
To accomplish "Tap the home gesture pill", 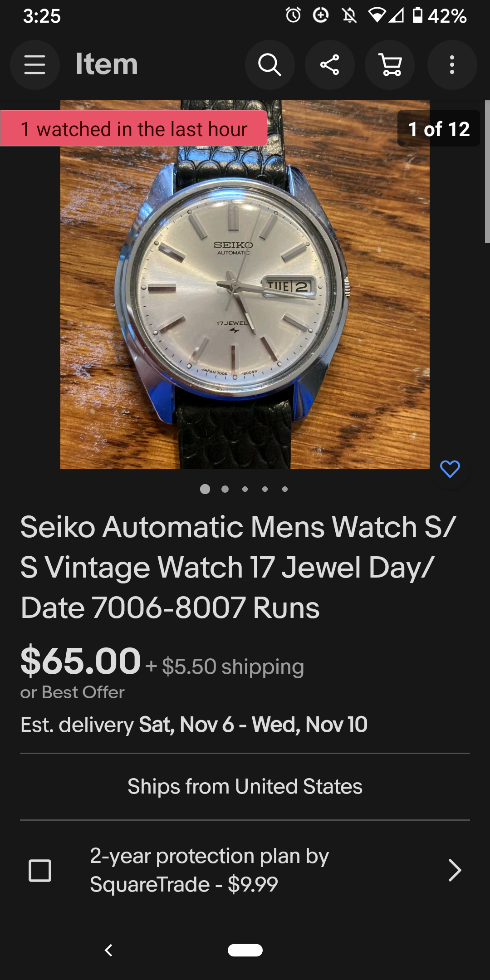I will point(245,950).
